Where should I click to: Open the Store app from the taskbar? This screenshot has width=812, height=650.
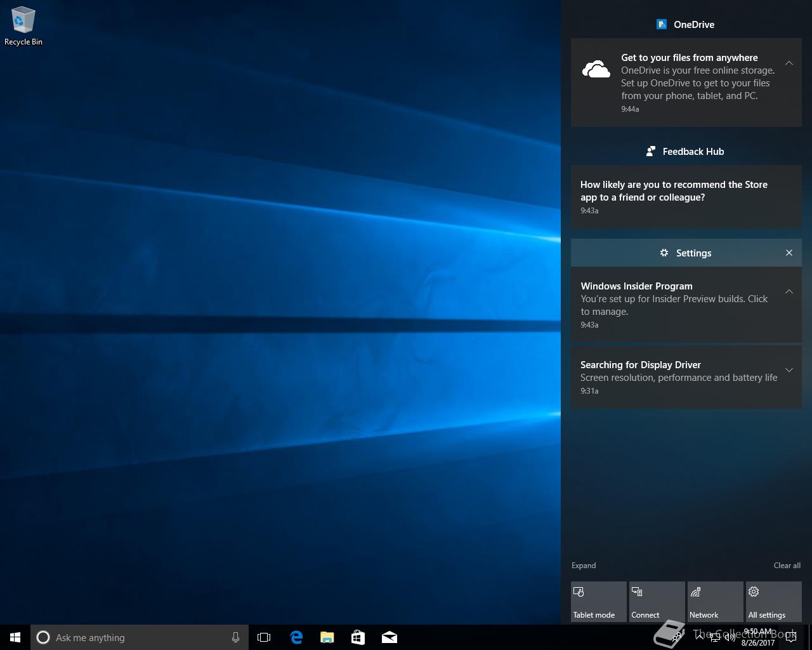(358, 637)
